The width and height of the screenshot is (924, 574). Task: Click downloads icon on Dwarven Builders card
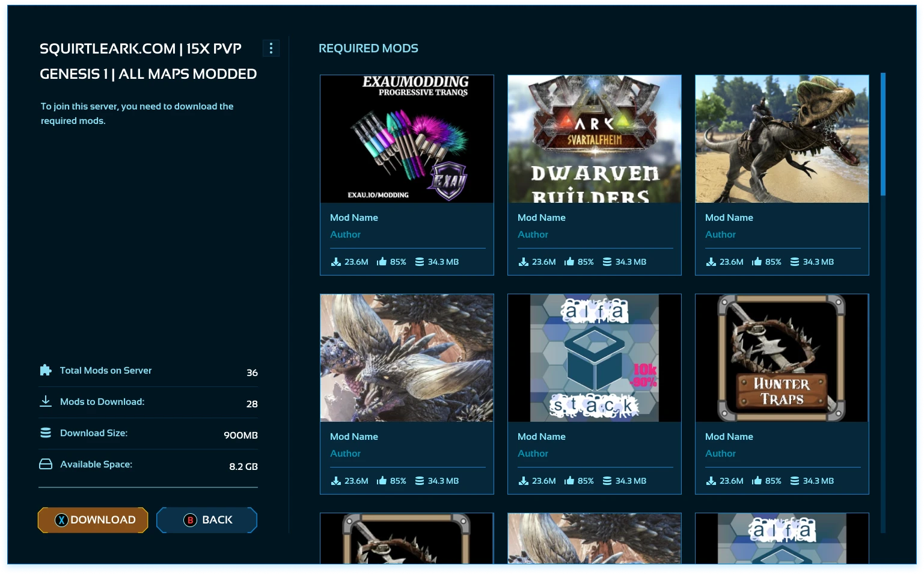(x=524, y=262)
